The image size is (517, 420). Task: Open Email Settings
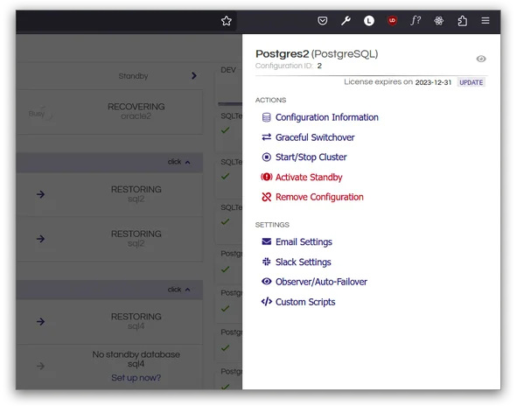(x=304, y=242)
